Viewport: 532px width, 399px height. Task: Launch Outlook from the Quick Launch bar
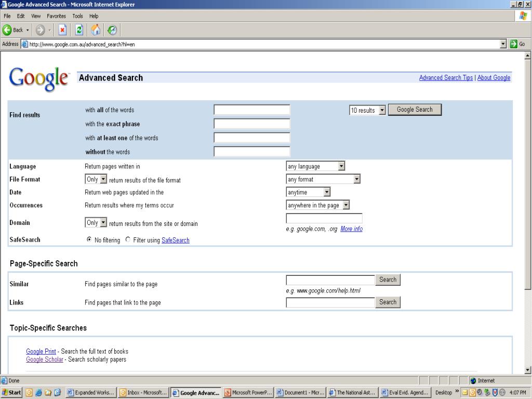click(x=29, y=393)
